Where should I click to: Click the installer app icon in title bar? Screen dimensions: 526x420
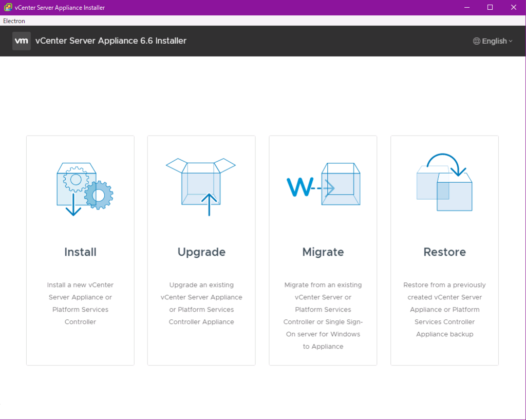8,7
